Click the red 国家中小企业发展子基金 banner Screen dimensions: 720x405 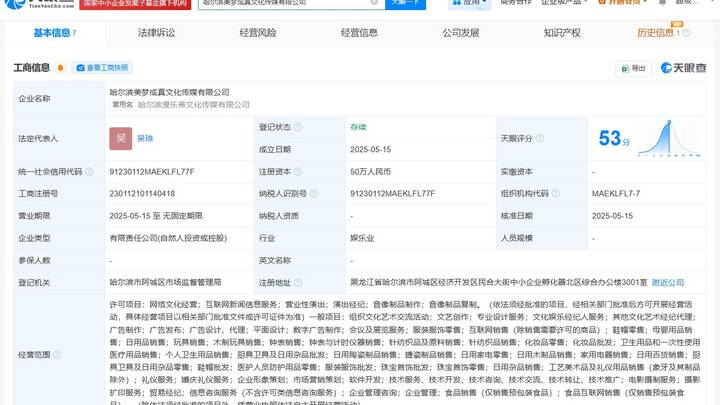[x=135, y=4]
